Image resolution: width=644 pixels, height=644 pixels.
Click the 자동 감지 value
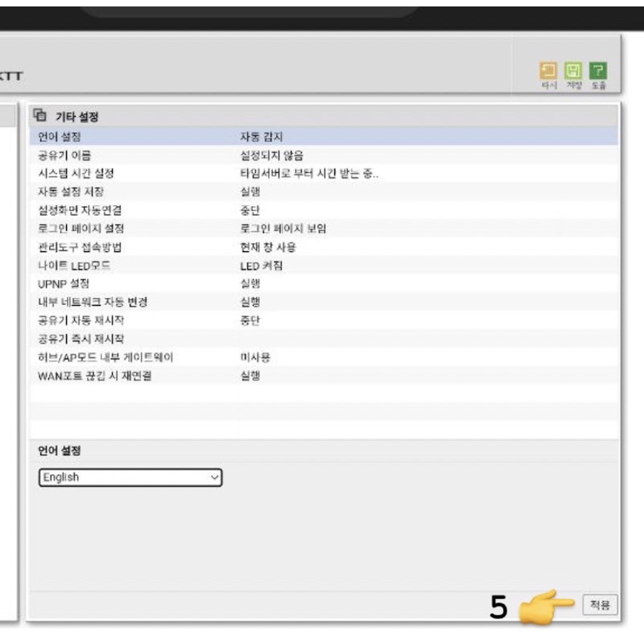coord(261,136)
